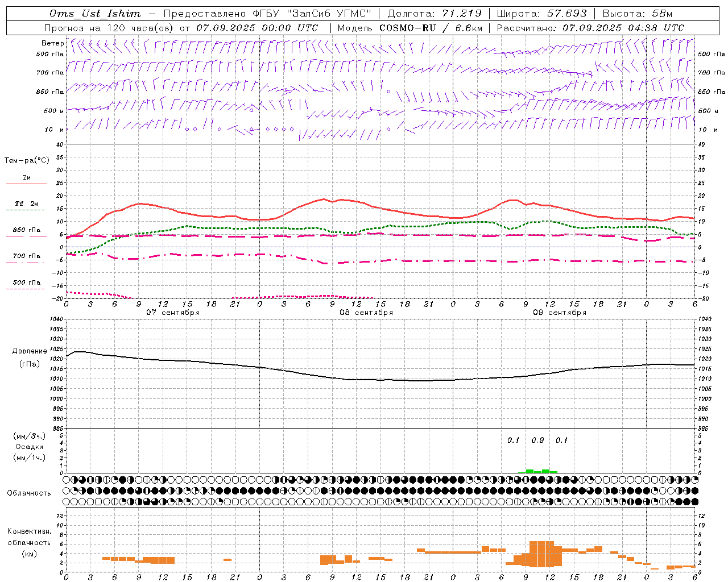Click the station name Oms_Ust_Ishim
The image size is (728, 582).
point(95,14)
